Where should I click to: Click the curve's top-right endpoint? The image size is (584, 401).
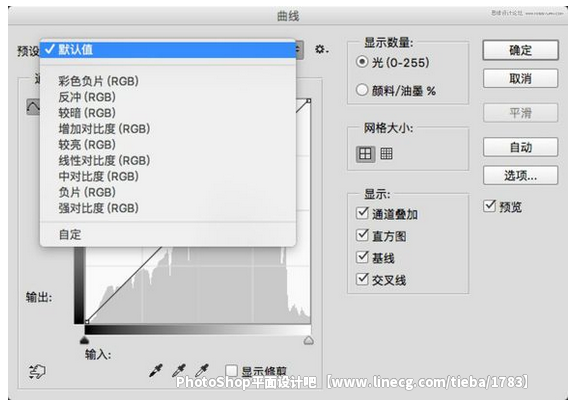(x=308, y=101)
